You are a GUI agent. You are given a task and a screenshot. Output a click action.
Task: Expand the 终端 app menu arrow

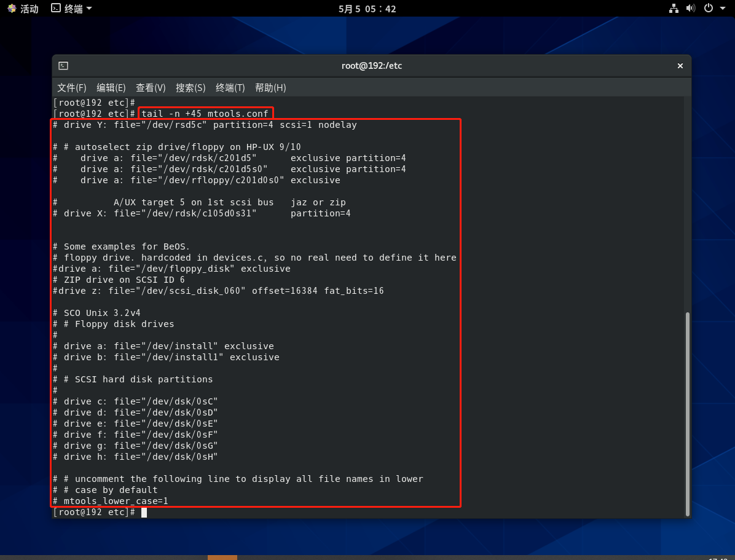(x=89, y=9)
